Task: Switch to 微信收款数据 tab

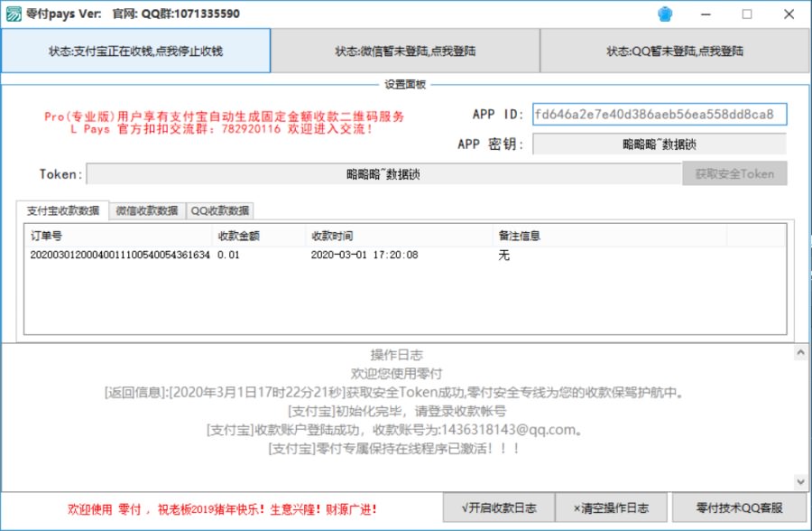Action: (x=147, y=210)
